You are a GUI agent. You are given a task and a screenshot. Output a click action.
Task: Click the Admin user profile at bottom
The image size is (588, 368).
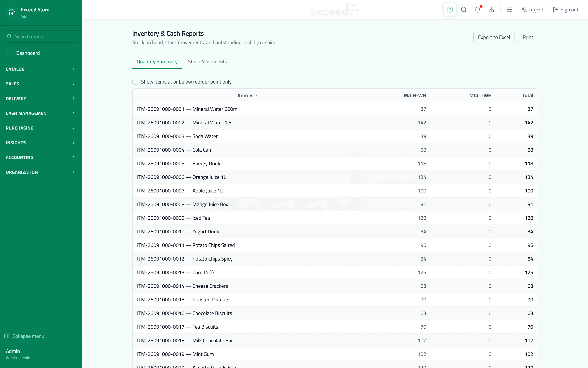(x=41, y=354)
